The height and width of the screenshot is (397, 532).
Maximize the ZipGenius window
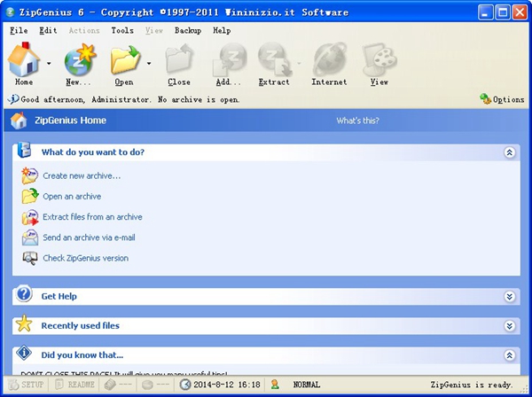pyautogui.click(x=503, y=12)
